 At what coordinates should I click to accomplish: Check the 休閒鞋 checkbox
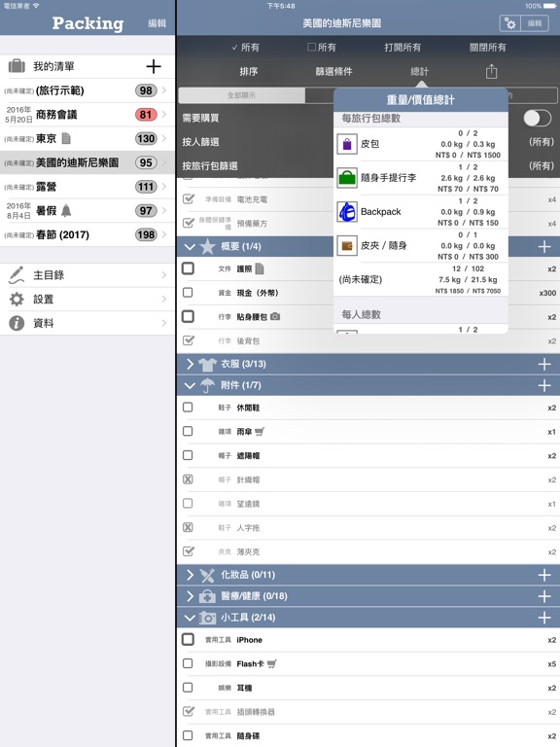tap(188, 408)
